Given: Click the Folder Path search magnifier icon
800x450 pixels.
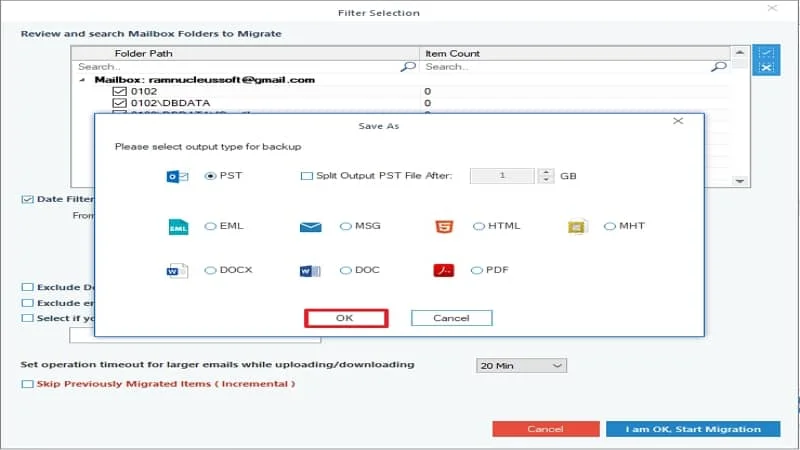Looking at the screenshot, I should [408, 66].
